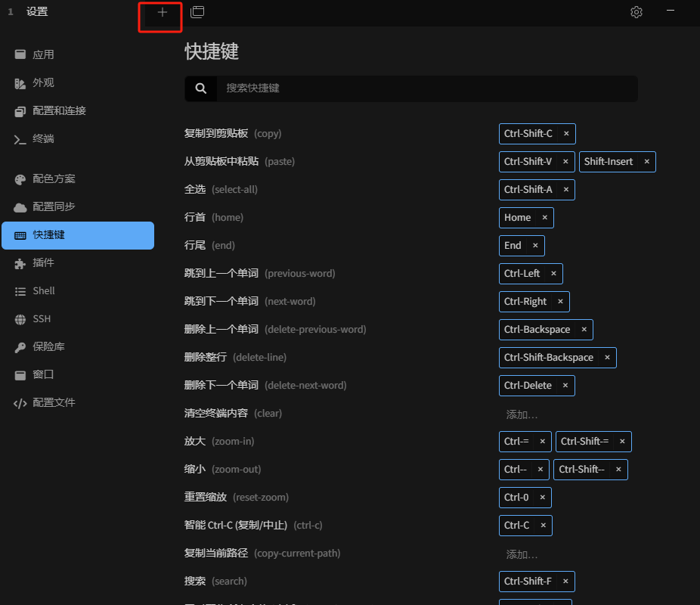
Task: Click 添加… to add clear terminal shortcut
Action: pos(522,414)
